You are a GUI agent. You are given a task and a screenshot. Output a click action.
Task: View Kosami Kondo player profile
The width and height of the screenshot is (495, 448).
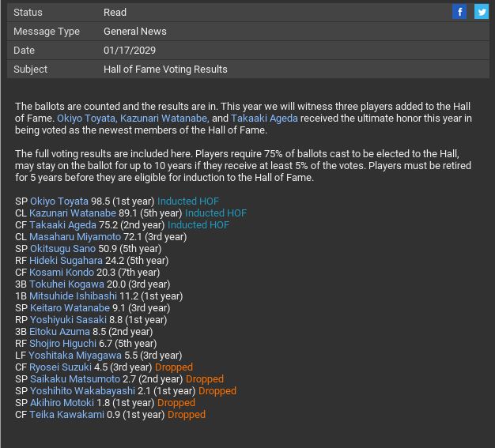[62, 273]
